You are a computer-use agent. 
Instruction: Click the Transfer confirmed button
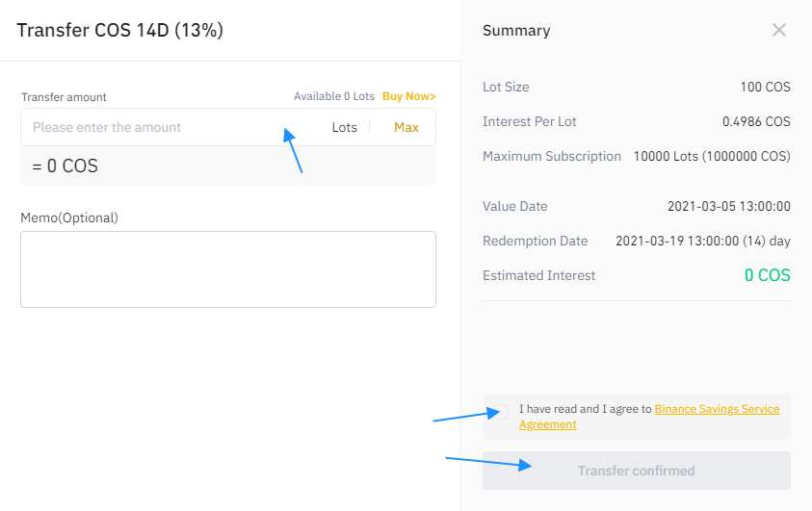(636, 471)
